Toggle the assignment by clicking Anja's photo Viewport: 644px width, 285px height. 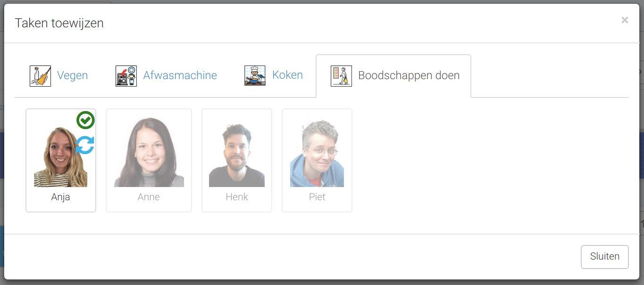[60, 157]
